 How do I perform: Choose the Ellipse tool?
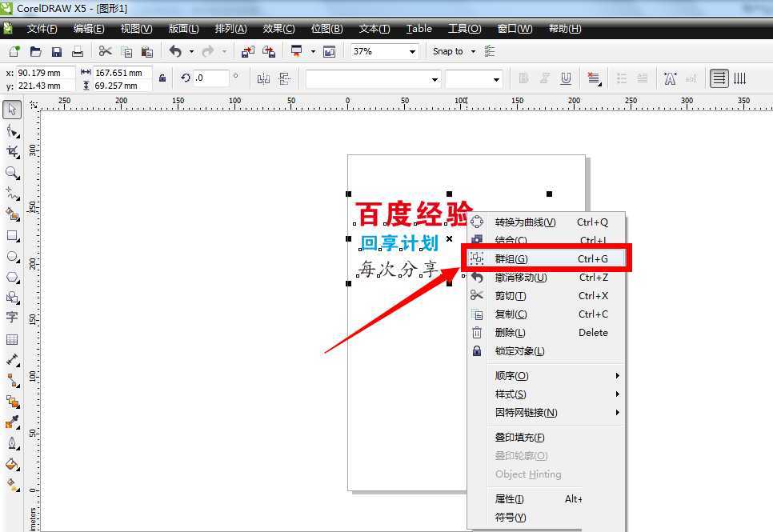pyautogui.click(x=12, y=257)
